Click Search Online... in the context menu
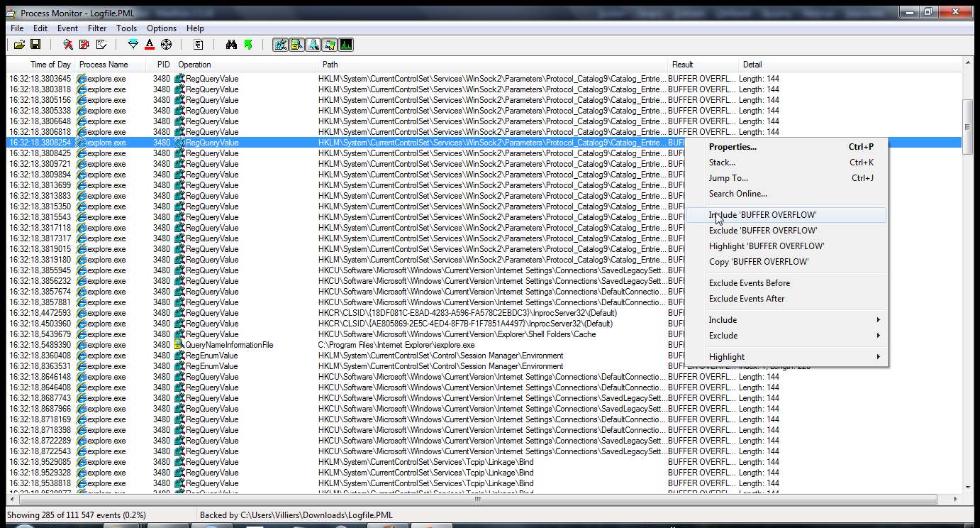This screenshot has height=528, width=980. pyautogui.click(x=786, y=194)
